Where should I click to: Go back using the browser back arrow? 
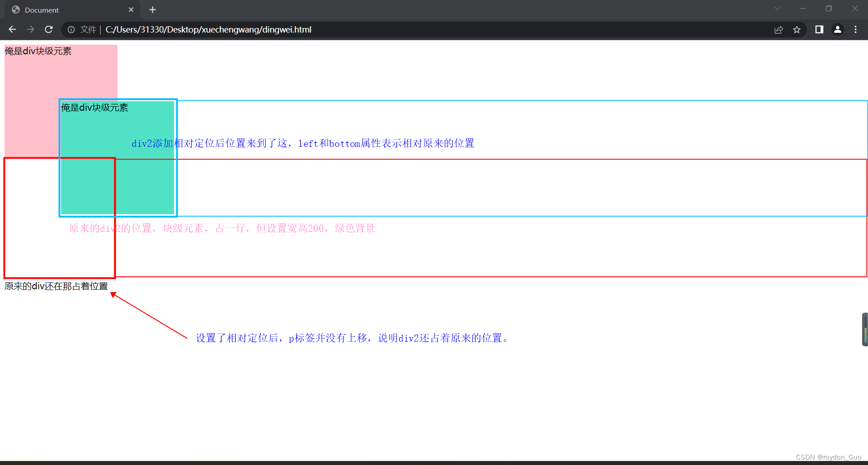point(12,29)
